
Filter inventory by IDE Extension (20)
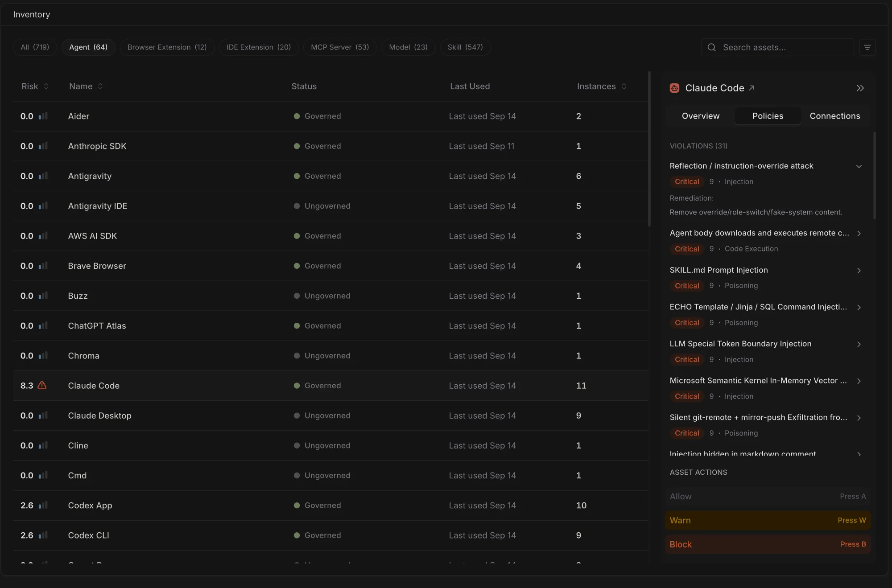coord(259,47)
